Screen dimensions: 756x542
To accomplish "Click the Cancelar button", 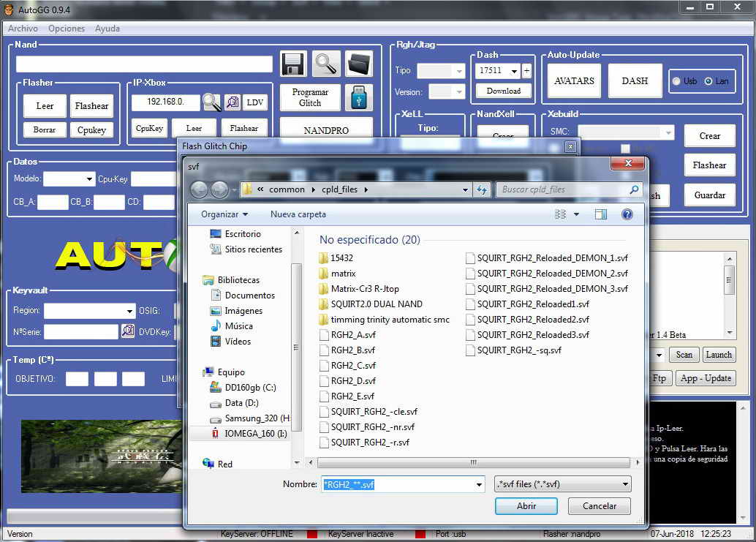I will [x=599, y=506].
